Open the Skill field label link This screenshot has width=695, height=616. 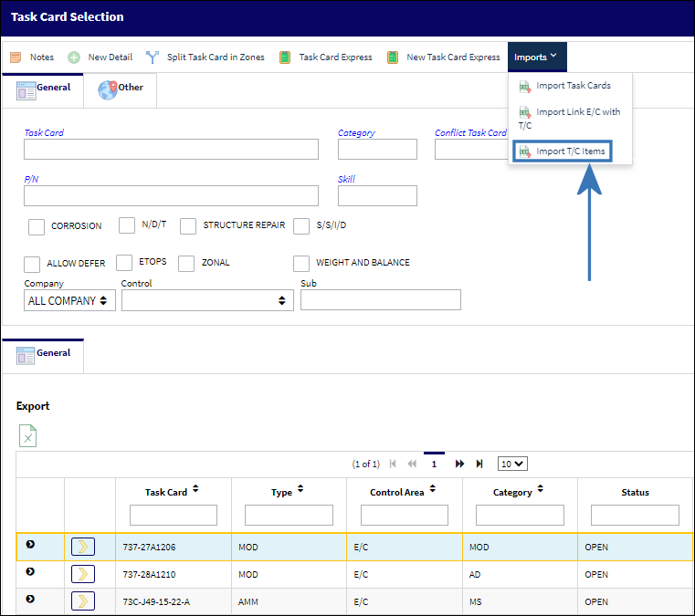pyautogui.click(x=346, y=180)
